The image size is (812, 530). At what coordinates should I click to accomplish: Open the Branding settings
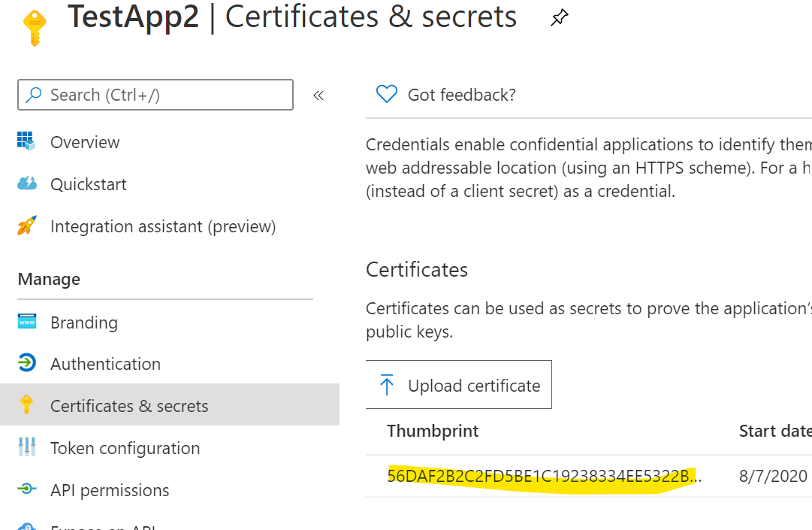point(84,323)
